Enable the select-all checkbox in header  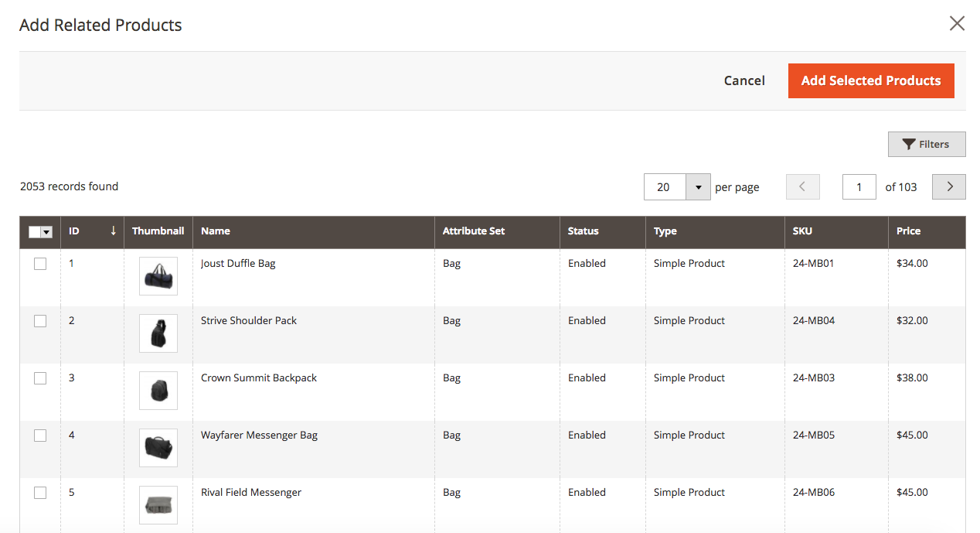tap(35, 231)
